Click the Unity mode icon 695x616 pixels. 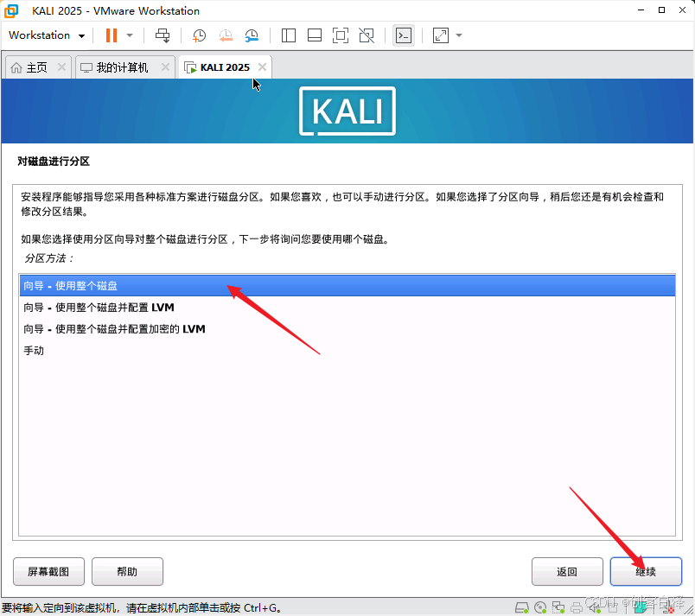pyautogui.click(x=367, y=35)
